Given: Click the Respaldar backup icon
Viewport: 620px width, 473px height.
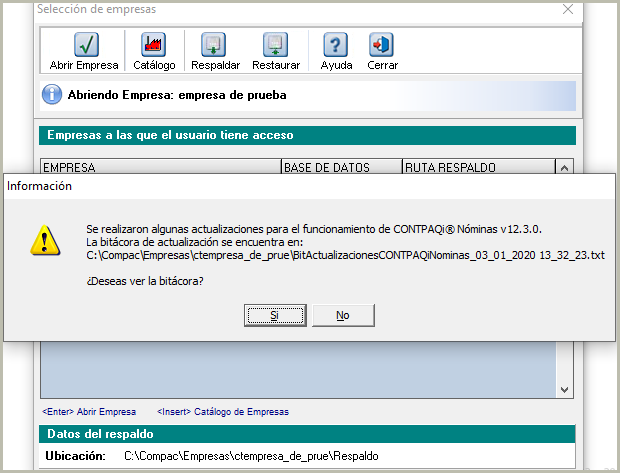Looking at the screenshot, I should pyautogui.click(x=214, y=44).
